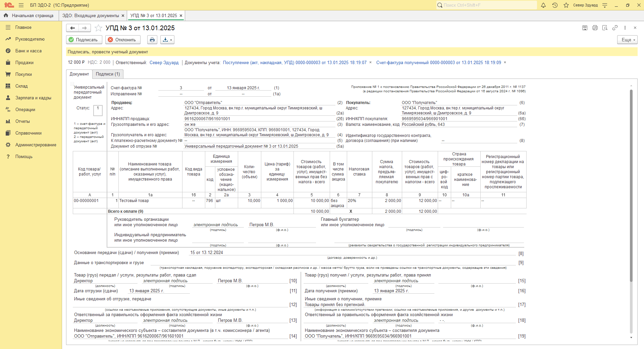Open notifications bell icon in title bar

click(543, 5)
